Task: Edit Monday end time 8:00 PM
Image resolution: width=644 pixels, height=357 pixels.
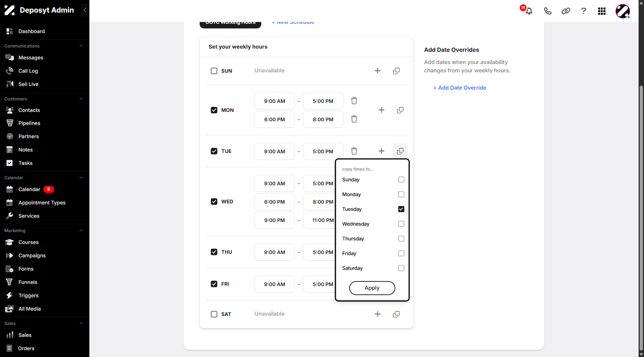Action: click(x=323, y=119)
